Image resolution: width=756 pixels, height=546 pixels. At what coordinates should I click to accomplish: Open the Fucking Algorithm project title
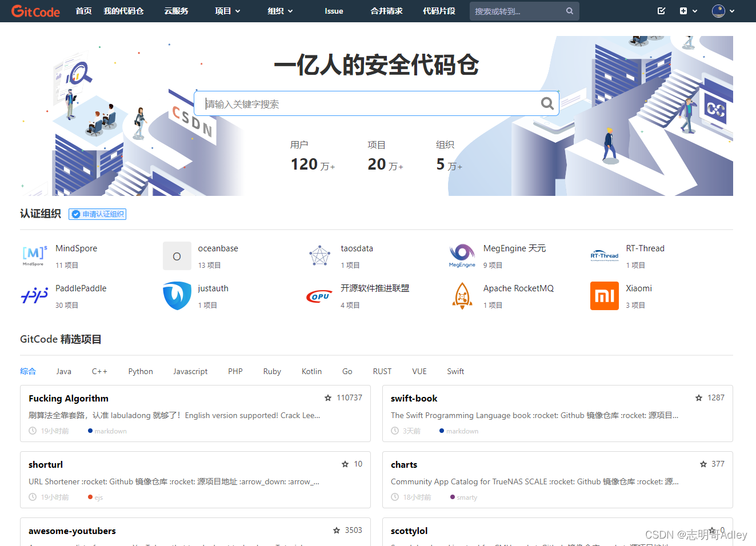point(69,398)
